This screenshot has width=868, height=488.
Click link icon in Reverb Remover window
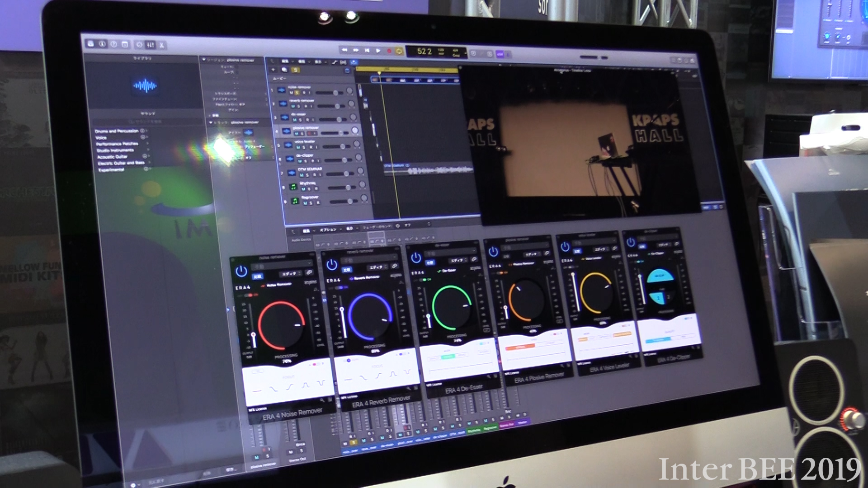pos(395,266)
